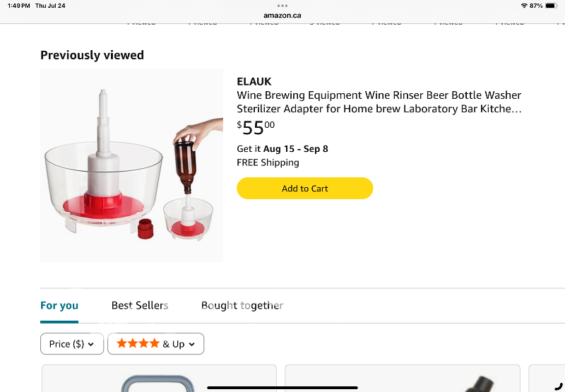Tap the three-dot multitasking icon at top

point(282,6)
